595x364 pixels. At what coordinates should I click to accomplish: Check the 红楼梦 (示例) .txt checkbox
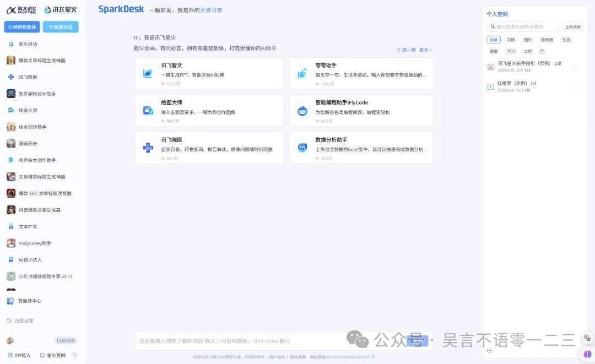[576, 87]
